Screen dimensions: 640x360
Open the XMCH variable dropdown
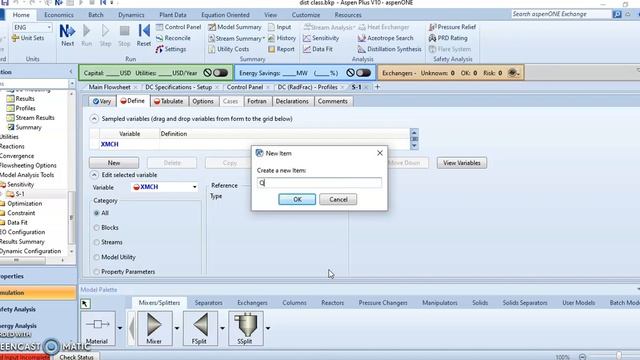[194, 187]
